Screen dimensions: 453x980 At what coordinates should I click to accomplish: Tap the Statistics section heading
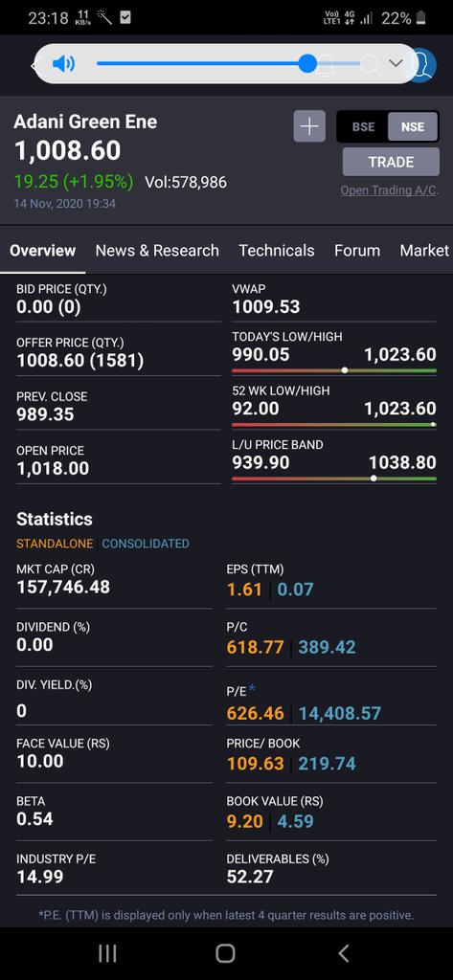click(x=55, y=520)
